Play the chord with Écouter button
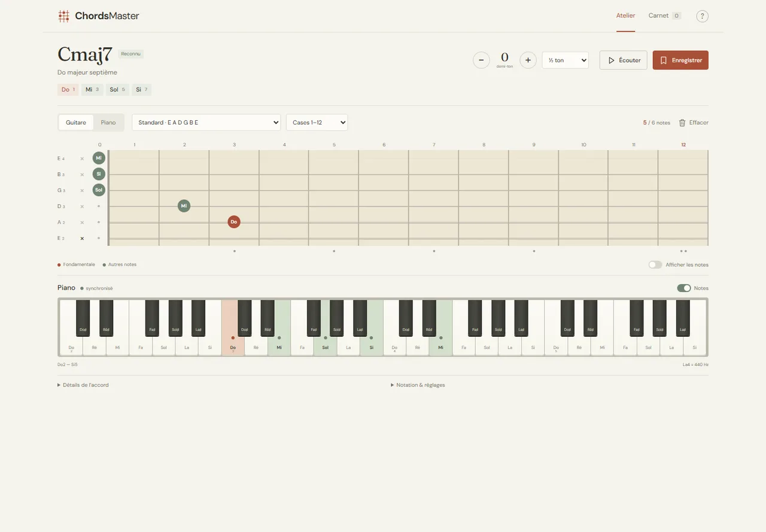 click(624, 60)
